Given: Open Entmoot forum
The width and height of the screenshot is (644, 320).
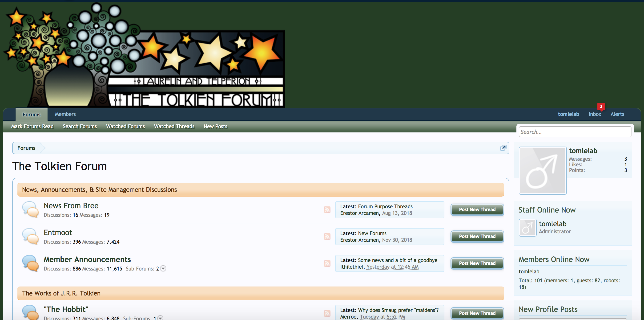Looking at the screenshot, I should [x=58, y=232].
